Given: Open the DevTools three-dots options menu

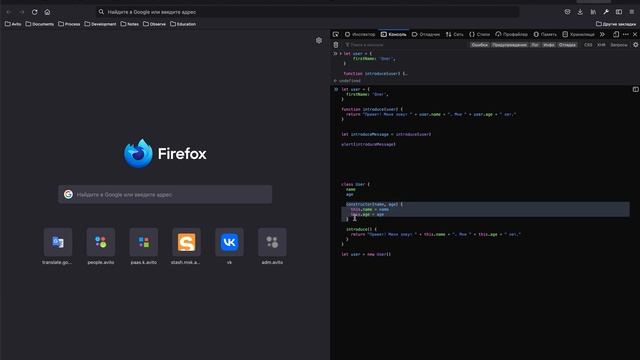Looking at the screenshot, I should [626, 34].
